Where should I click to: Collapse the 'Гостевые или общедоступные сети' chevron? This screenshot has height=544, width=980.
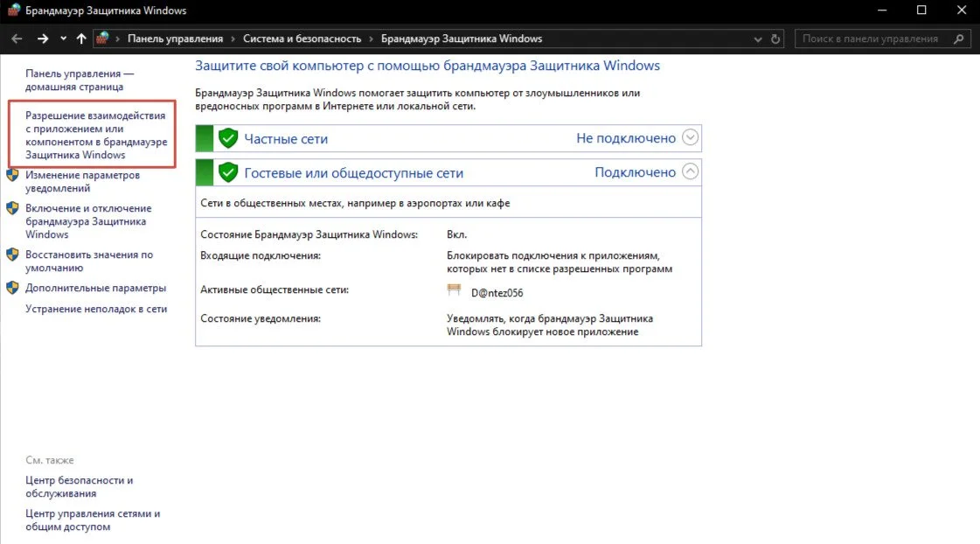click(x=690, y=171)
